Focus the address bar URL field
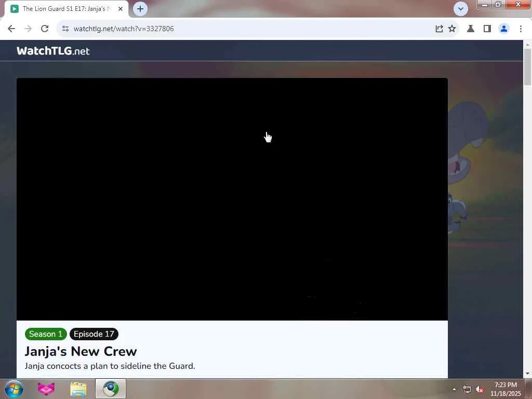 [251, 29]
